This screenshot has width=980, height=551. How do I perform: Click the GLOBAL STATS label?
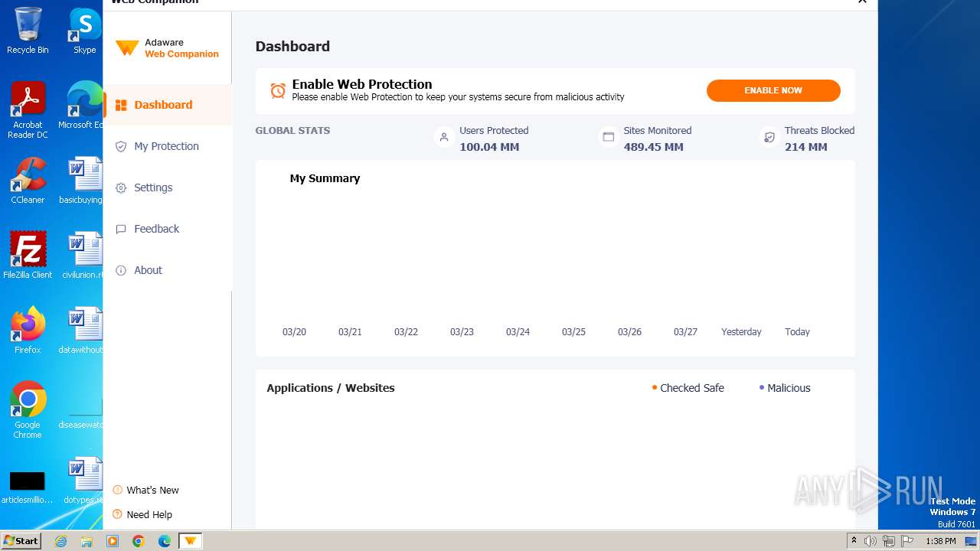point(292,131)
